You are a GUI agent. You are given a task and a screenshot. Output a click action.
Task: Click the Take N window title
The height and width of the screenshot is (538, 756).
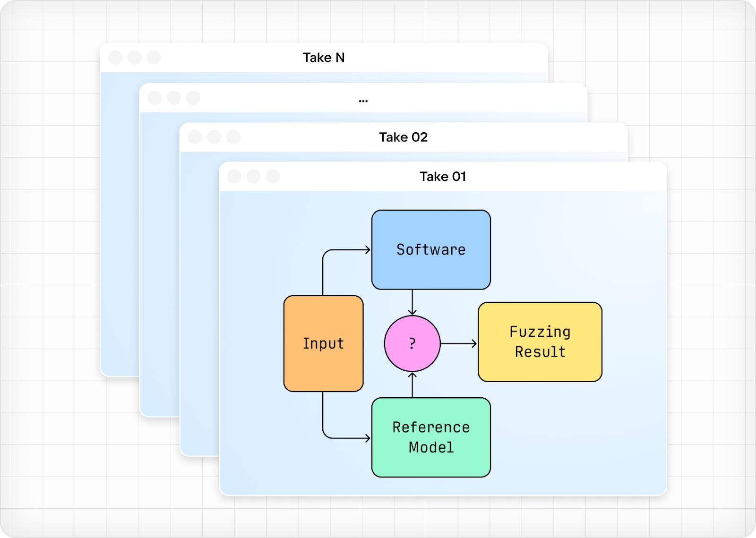pos(324,58)
